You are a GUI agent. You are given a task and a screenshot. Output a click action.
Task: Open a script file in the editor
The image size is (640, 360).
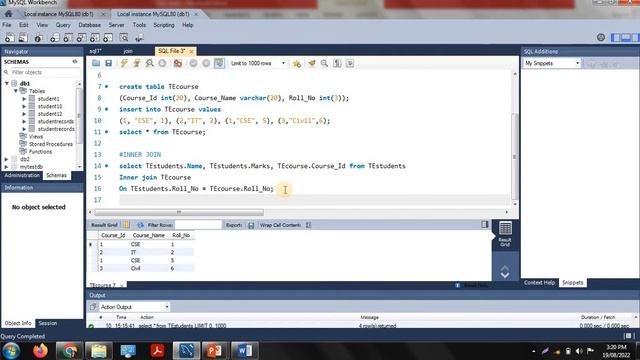pyautogui.click(x=96, y=63)
